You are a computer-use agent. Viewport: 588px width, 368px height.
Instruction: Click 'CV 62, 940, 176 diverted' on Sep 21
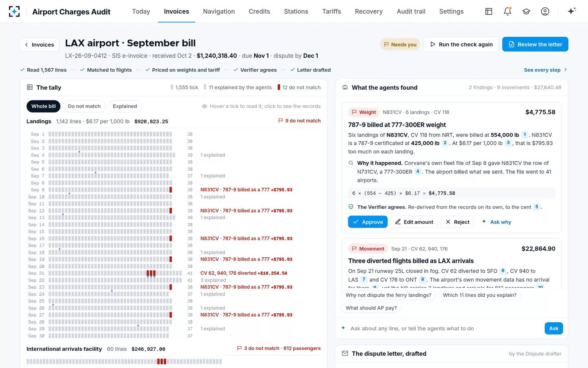[x=244, y=273]
